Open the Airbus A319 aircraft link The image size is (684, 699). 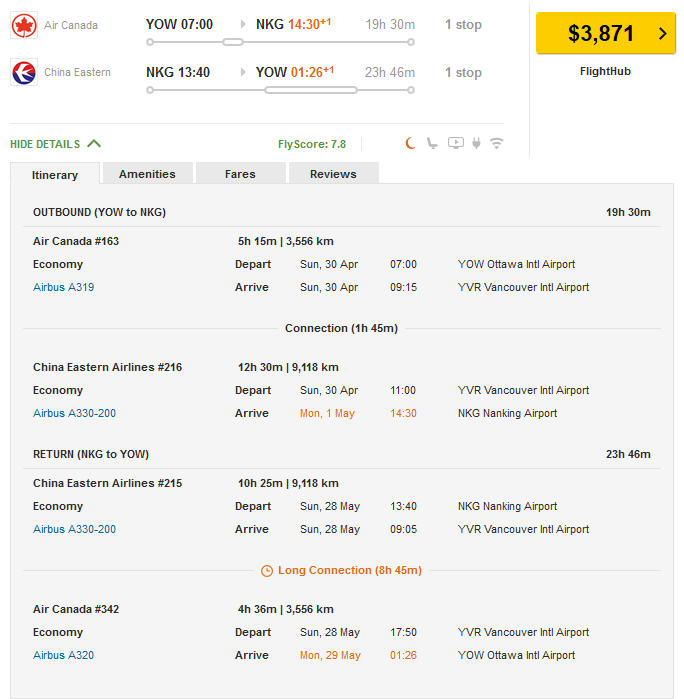pos(63,287)
